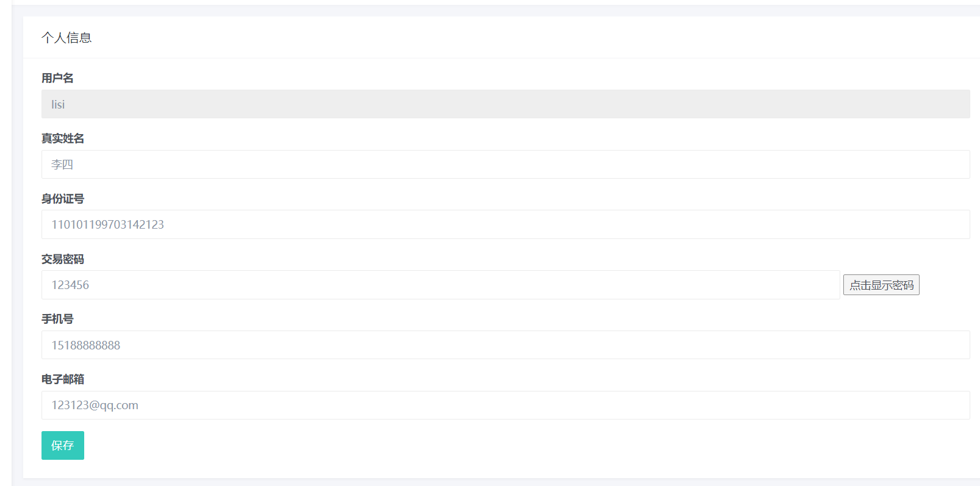
Task: Select the email field with 123123@qq.com
Action: pos(505,406)
